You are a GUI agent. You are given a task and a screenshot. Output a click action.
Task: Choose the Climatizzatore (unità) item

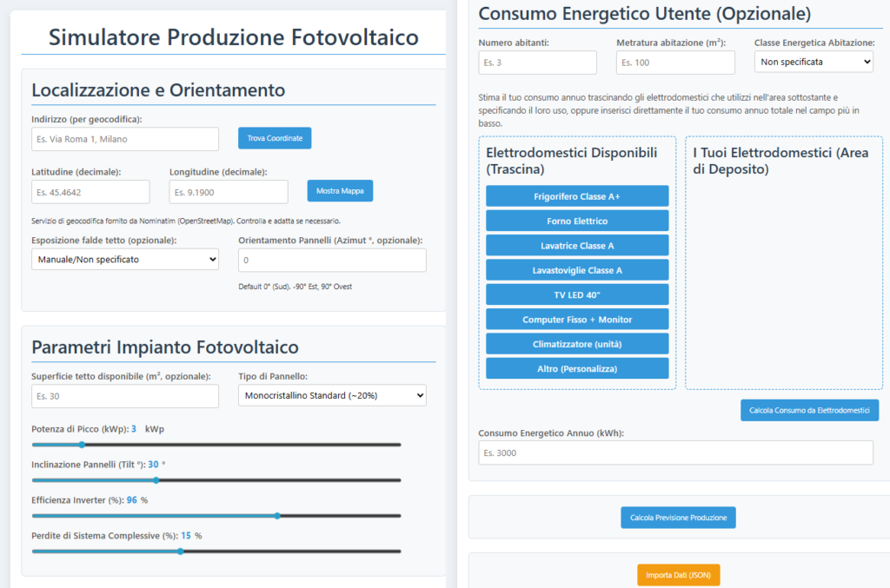577,344
